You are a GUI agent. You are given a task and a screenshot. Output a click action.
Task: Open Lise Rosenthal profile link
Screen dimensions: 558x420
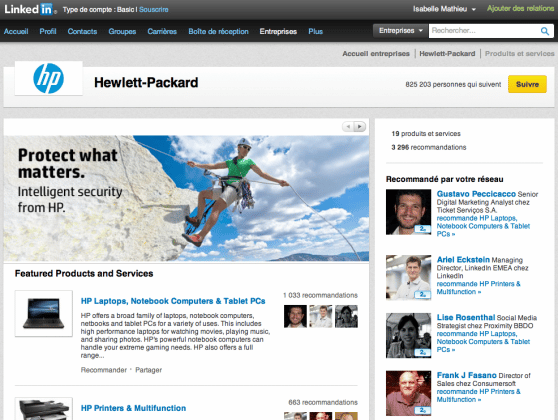466,317
